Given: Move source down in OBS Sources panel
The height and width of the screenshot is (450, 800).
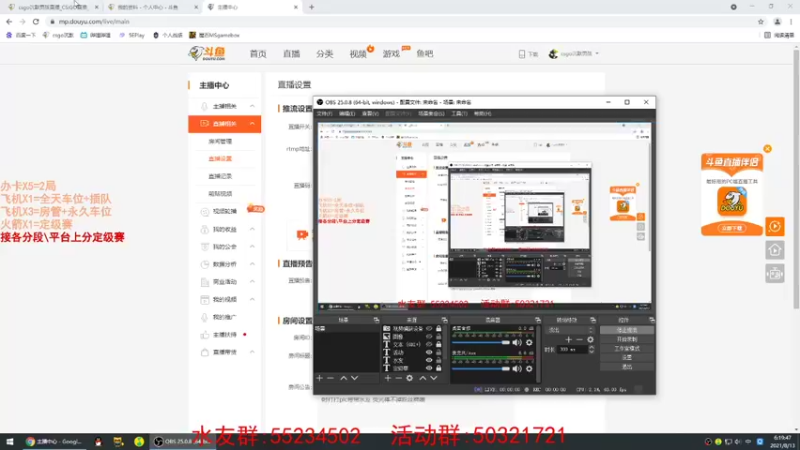Looking at the screenshot, I should coord(434,378).
